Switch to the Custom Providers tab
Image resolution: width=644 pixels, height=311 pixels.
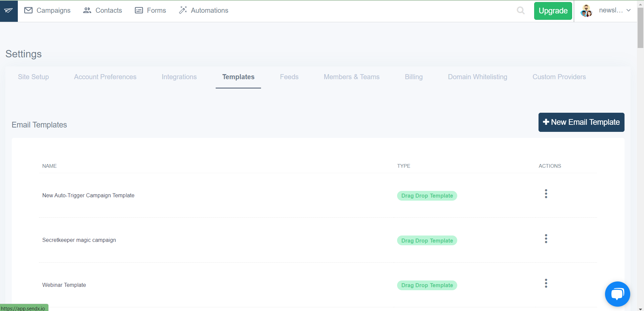(559, 77)
